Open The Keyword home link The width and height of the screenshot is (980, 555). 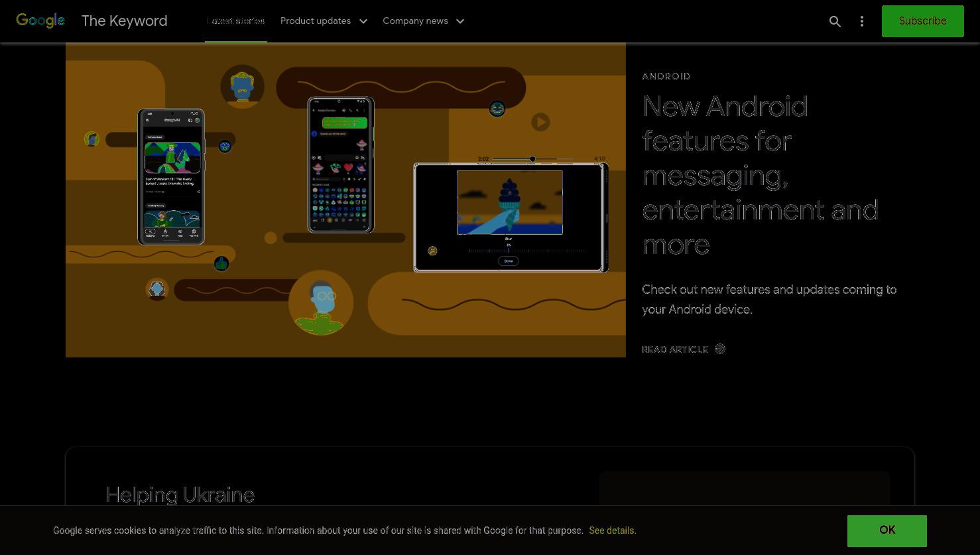(124, 21)
